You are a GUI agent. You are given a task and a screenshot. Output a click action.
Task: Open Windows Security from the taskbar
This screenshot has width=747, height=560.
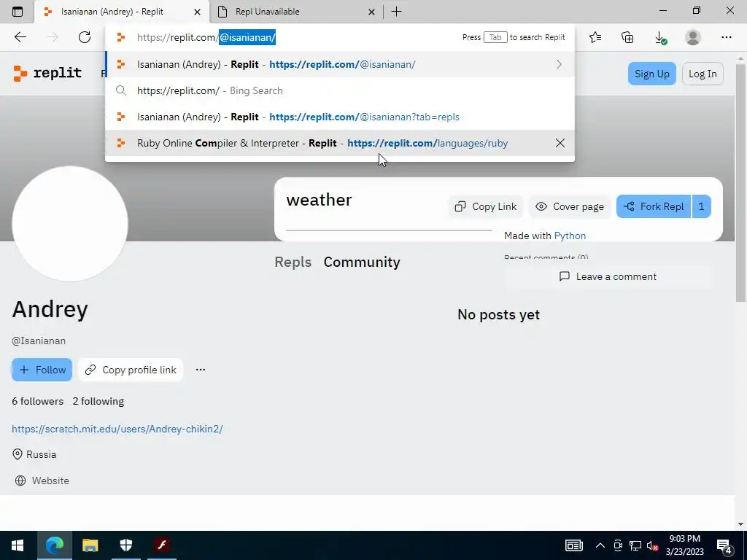tap(125, 545)
